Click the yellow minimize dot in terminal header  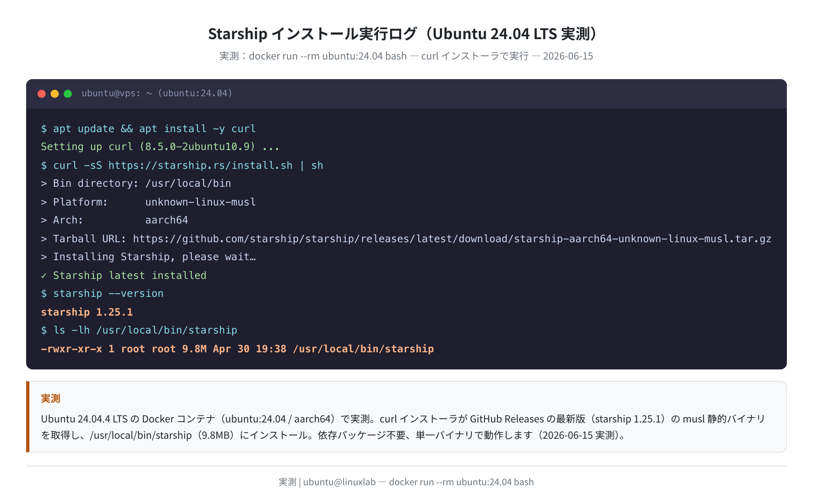[x=55, y=94]
